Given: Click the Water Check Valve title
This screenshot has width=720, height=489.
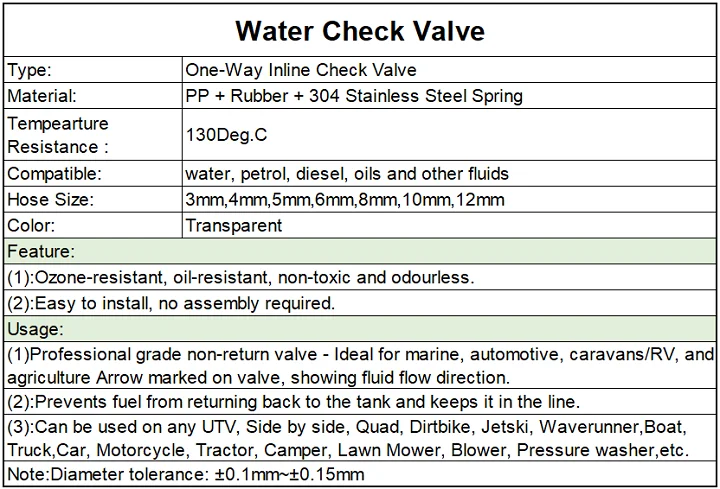Looking at the screenshot, I should [x=360, y=30].
